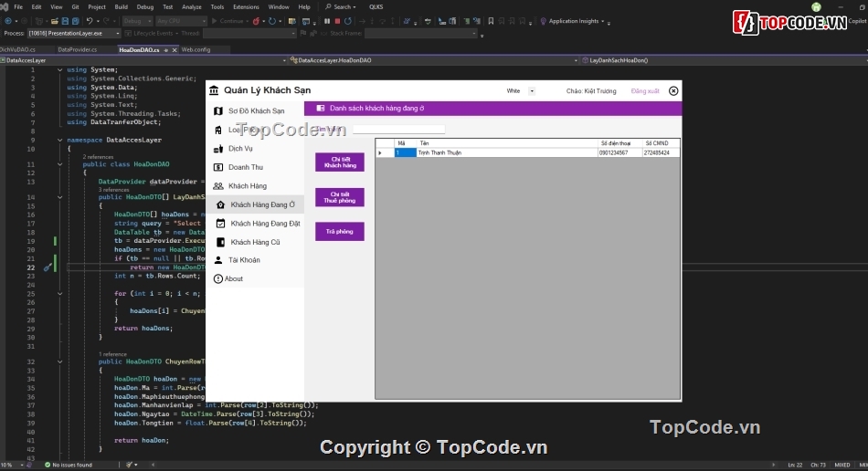Open Sơ Đồ Khách Sạn map view
This screenshot has height=471, width=868.
click(x=255, y=110)
